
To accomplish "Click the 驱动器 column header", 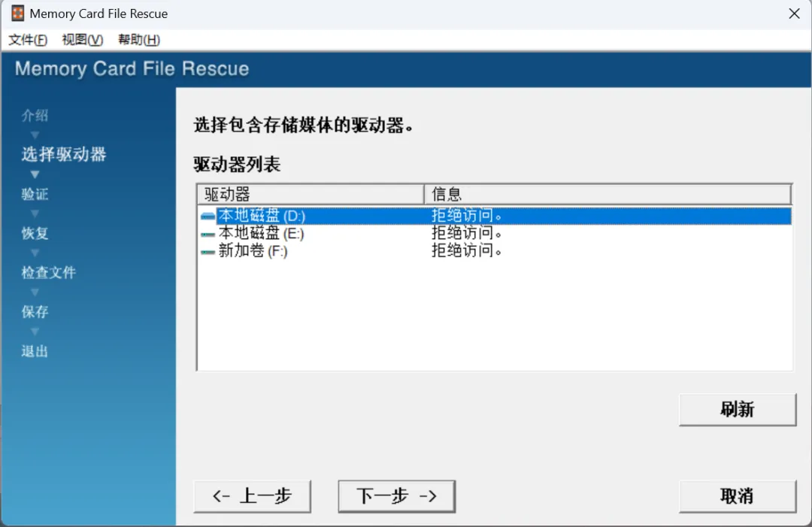I will (311, 194).
